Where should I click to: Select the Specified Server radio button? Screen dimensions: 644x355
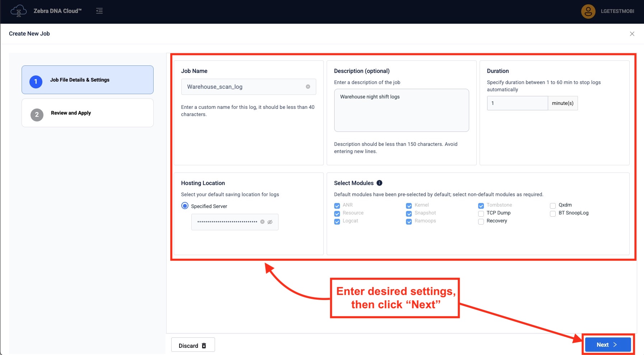click(x=185, y=206)
